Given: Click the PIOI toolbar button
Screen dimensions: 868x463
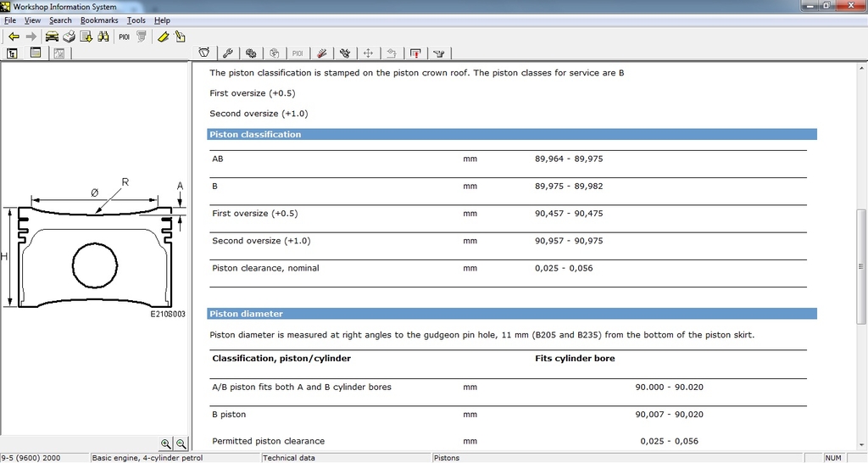Looking at the screenshot, I should click(124, 36).
